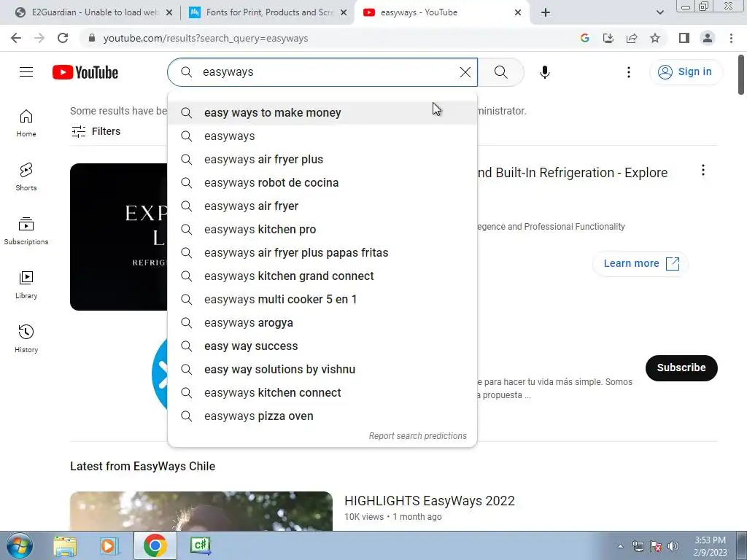
Task: Click the YouTube logo
Action: pyautogui.click(x=85, y=72)
